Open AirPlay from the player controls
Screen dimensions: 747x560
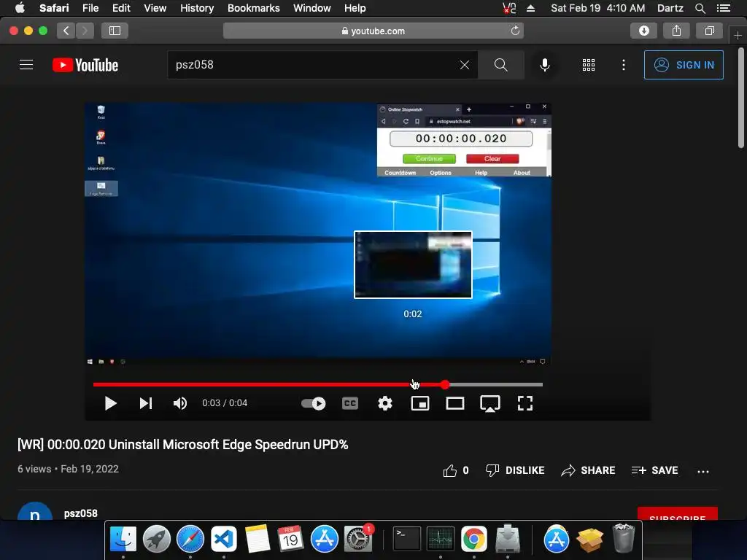489,404
